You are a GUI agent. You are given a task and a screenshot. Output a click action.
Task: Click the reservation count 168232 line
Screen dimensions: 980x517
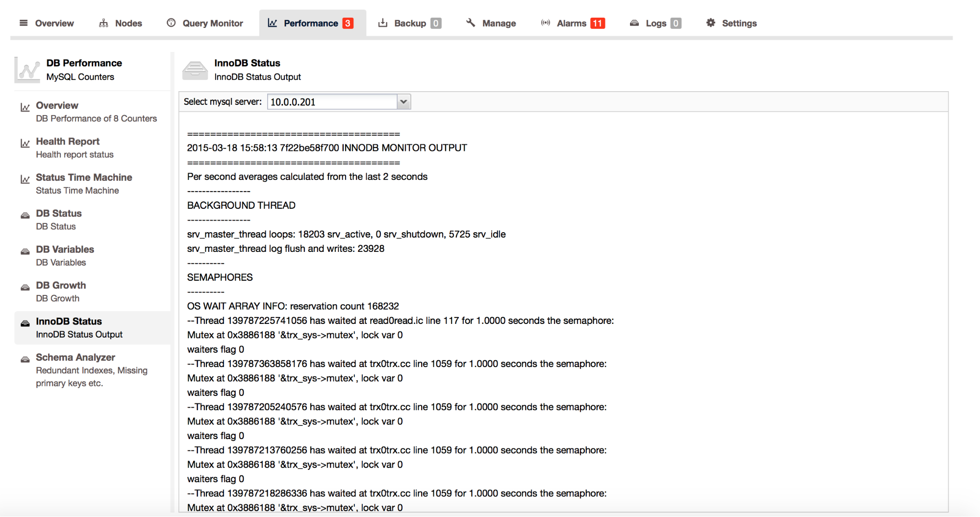293,306
